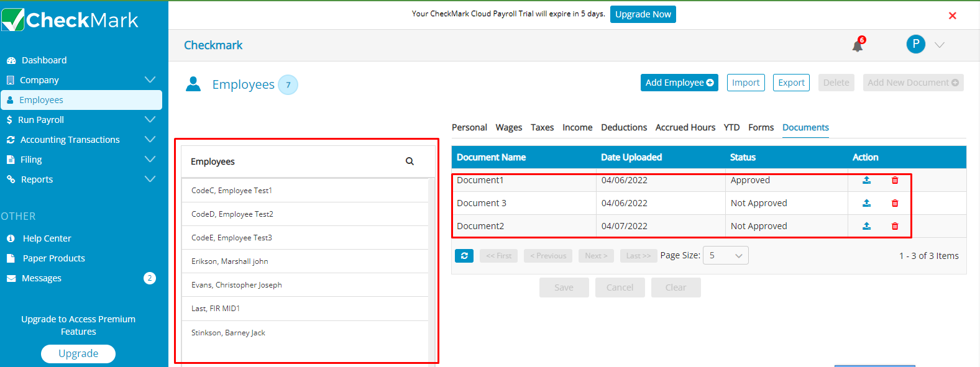Delete Document1 with trash icon
The width and height of the screenshot is (980, 367).
[895, 180]
